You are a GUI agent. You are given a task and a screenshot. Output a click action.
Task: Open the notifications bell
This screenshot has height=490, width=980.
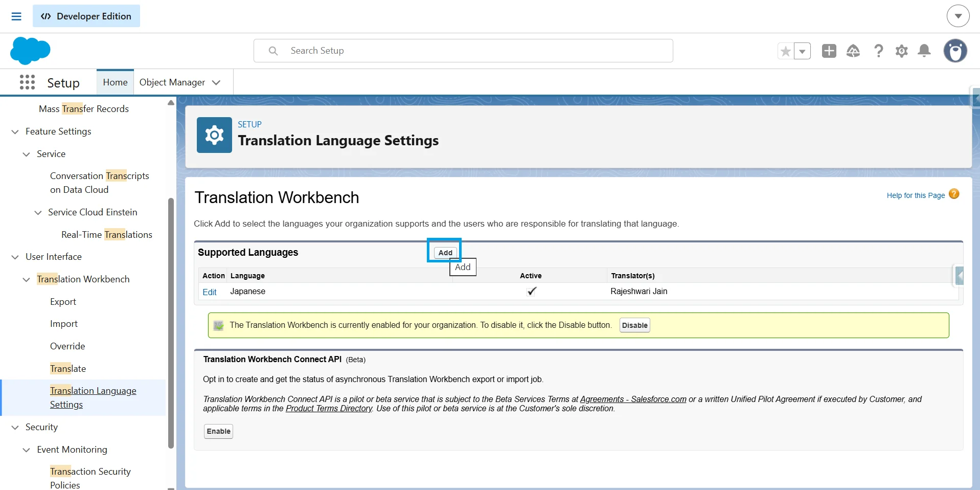[924, 51]
